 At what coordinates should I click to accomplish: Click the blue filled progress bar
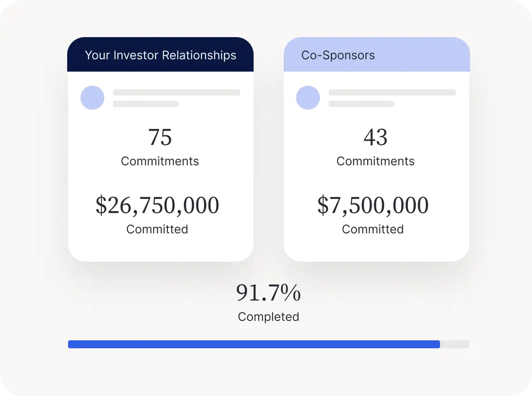254,344
